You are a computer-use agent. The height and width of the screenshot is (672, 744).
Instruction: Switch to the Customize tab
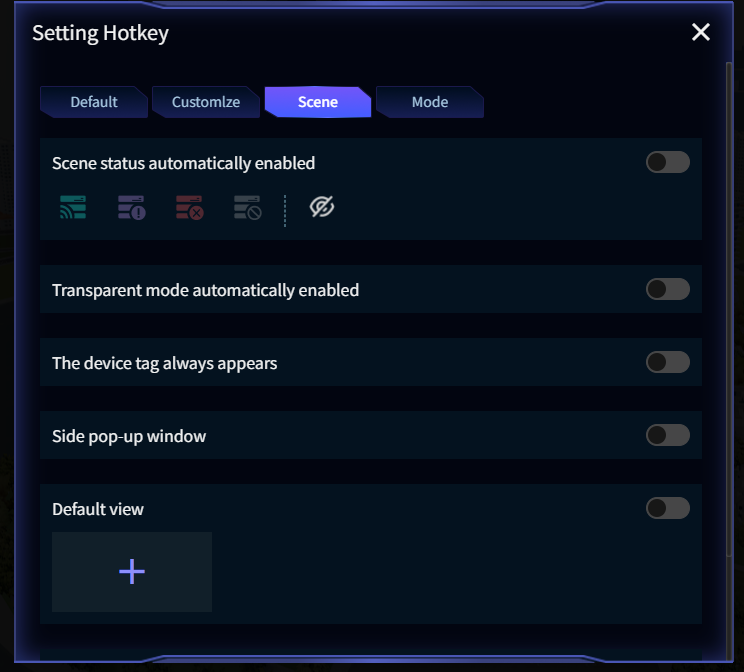point(206,102)
